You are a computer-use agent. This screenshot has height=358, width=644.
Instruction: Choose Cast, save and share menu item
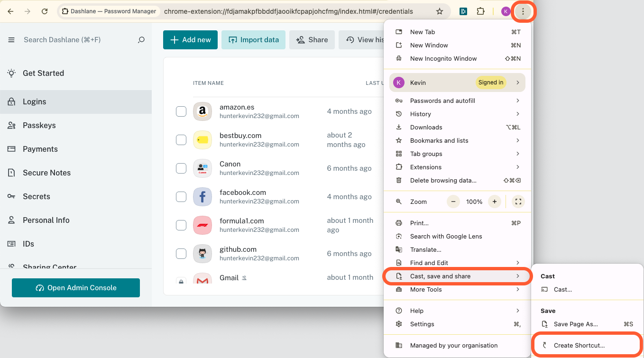coord(440,276)
